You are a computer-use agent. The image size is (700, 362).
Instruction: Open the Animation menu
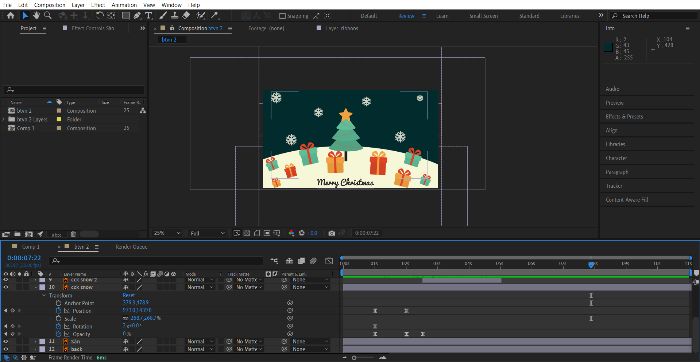pos(124,5)
